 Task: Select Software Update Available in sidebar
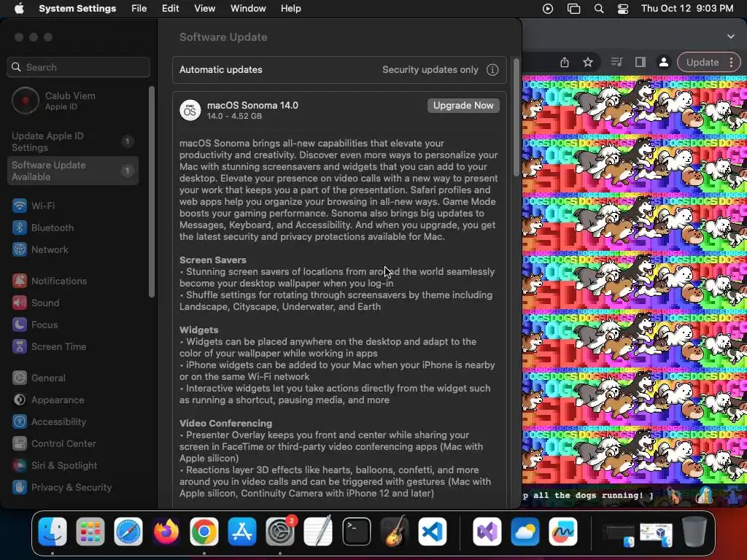(x=73, y=171)
